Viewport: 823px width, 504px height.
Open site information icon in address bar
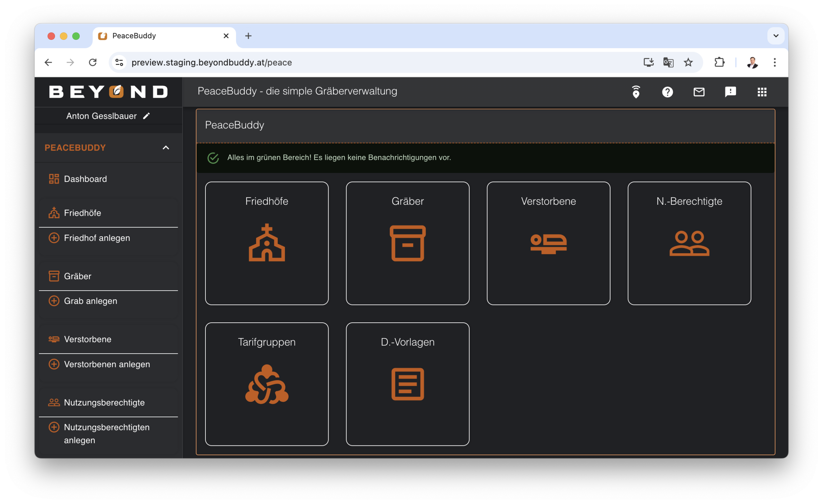pos(119,62)
